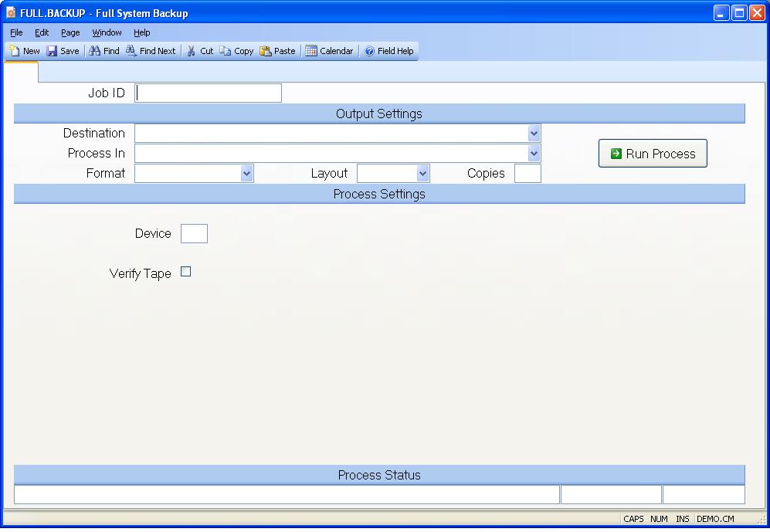This screenshot has height=532, width=770.
Task: Open the Format dropdown list
Action: coord(246,174)
